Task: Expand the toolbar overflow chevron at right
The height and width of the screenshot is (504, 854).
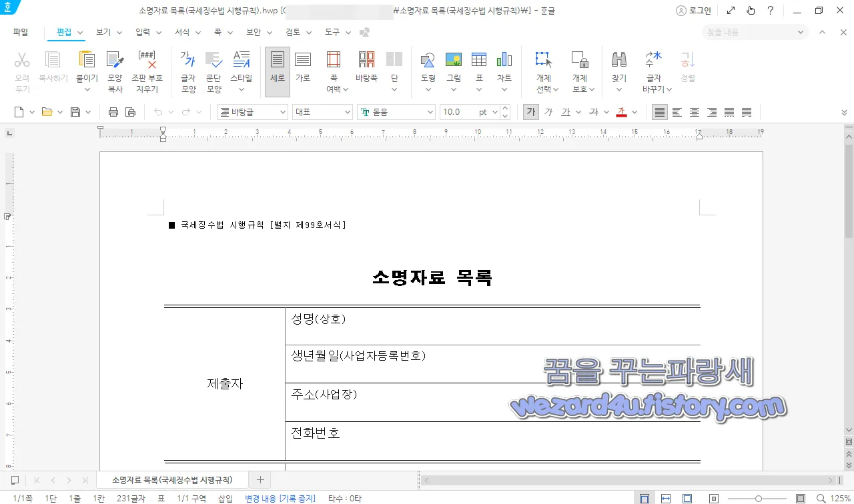Action: [x=844, y=112]
